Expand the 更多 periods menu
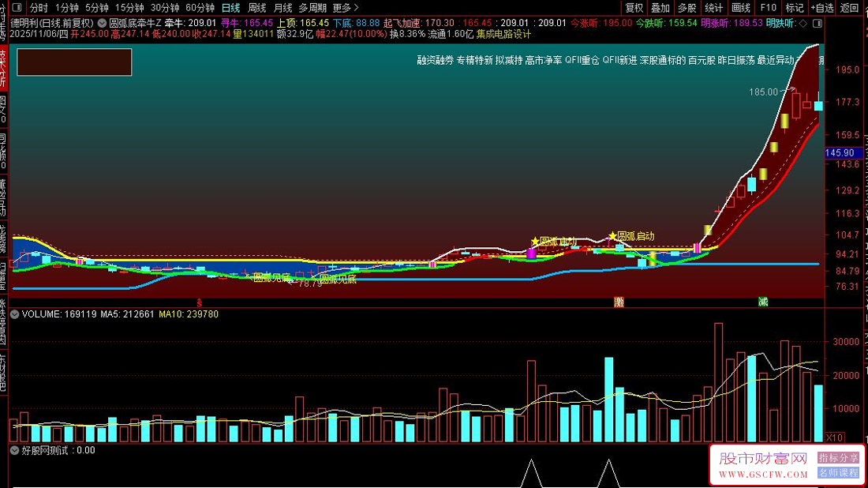Viewport: 868px width, 488px height. point(346,8)
